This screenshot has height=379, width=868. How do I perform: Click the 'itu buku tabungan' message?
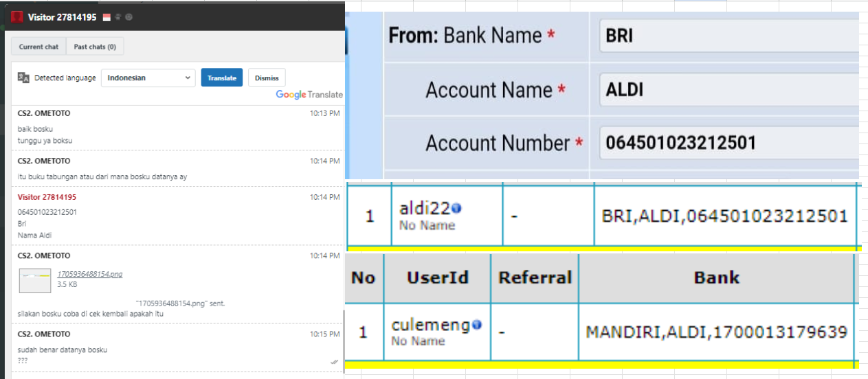[x=102, y=176]
